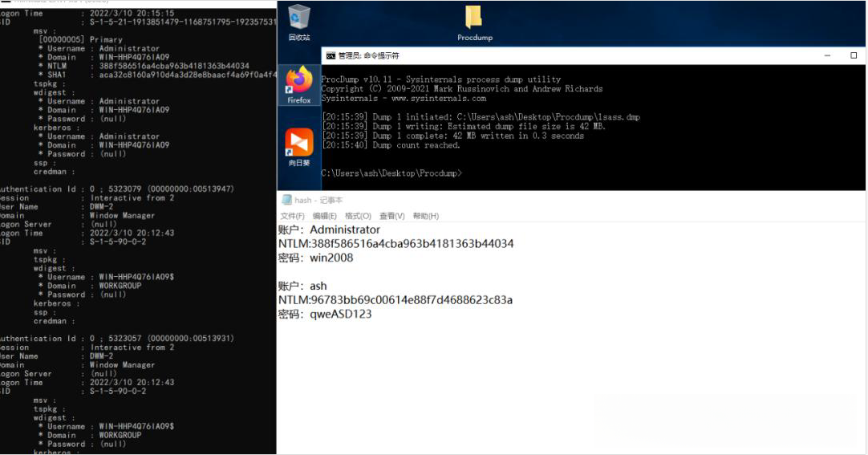Launch Firefox from the desktop shortcut
Image resolution: width=868 pixels, height=455 pixels.
(x=299, y=85)
